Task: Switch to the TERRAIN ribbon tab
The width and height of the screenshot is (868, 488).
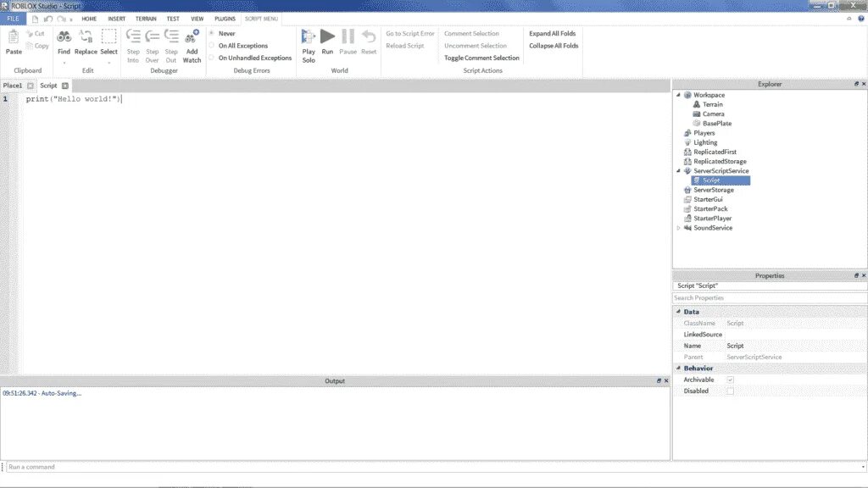Action: 146,19
